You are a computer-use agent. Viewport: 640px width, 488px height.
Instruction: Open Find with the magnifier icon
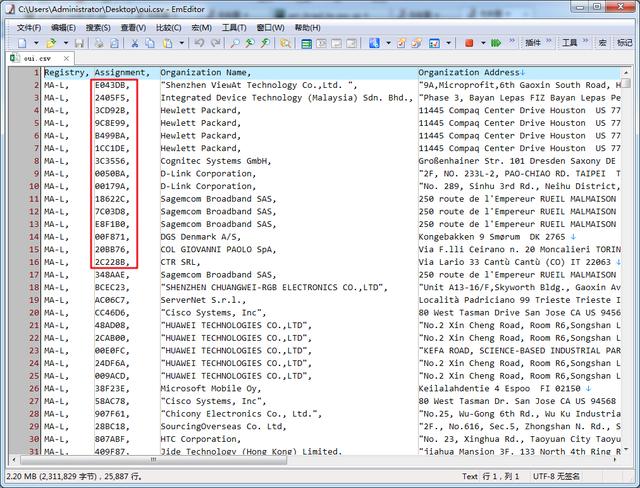(x=235, y=42)
